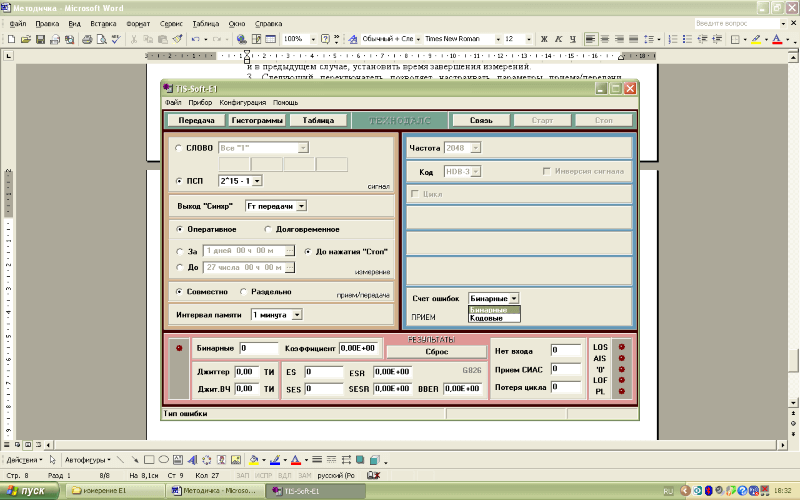Choose Совместно receive/transmit mode
This screenshot has height=500, width=800.
(179, 292)
